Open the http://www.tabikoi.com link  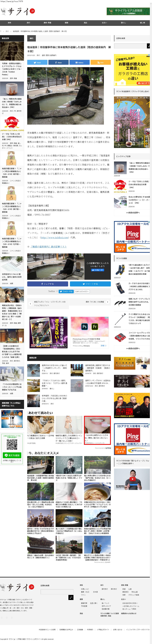[x=54, y=238]
